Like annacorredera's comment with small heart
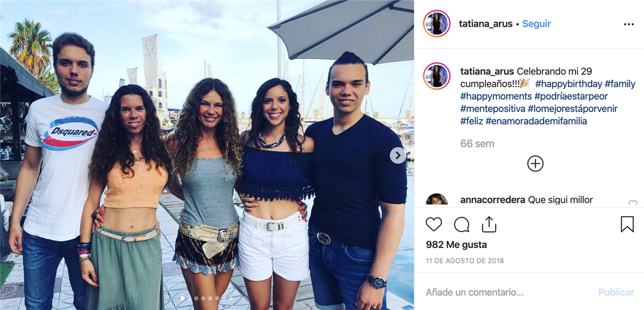The height and width of the screenshot is (310, 644). tap(632, 203)
